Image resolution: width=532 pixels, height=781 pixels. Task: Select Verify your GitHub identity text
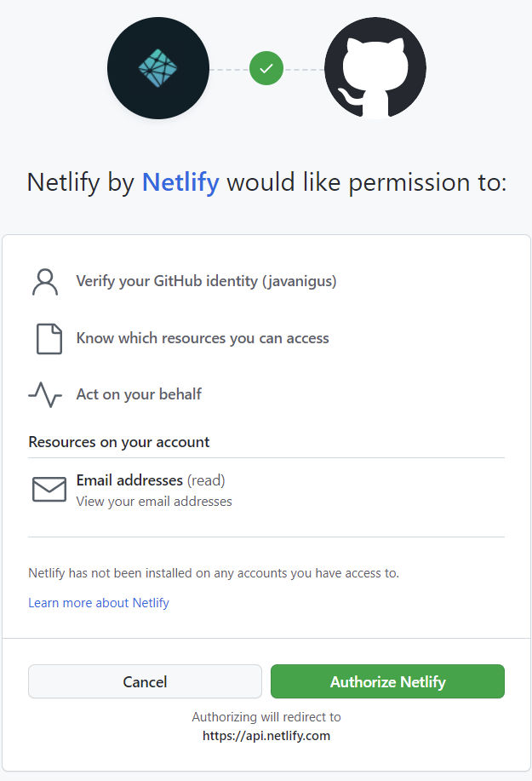(x=206, y=281)
